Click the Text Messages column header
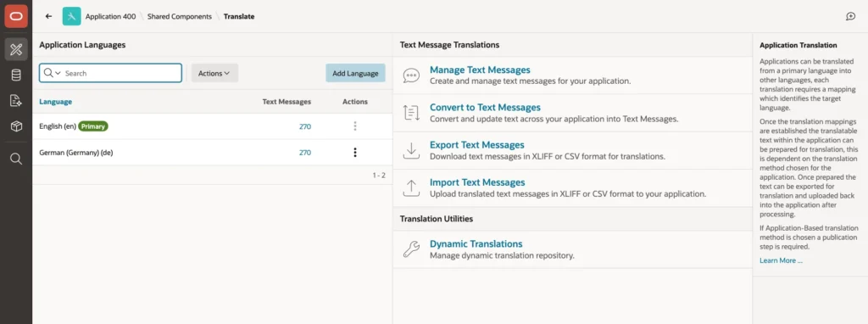 tap(287, 102)
